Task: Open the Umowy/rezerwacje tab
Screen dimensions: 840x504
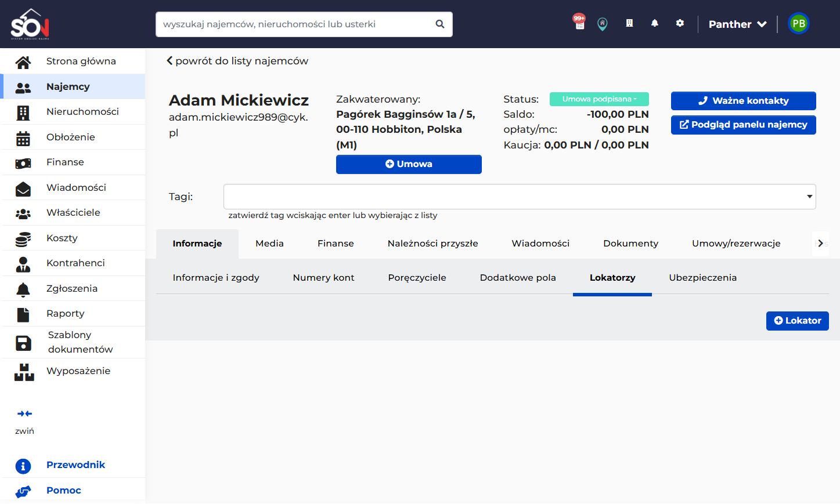Action: click(x=736, y=244)
